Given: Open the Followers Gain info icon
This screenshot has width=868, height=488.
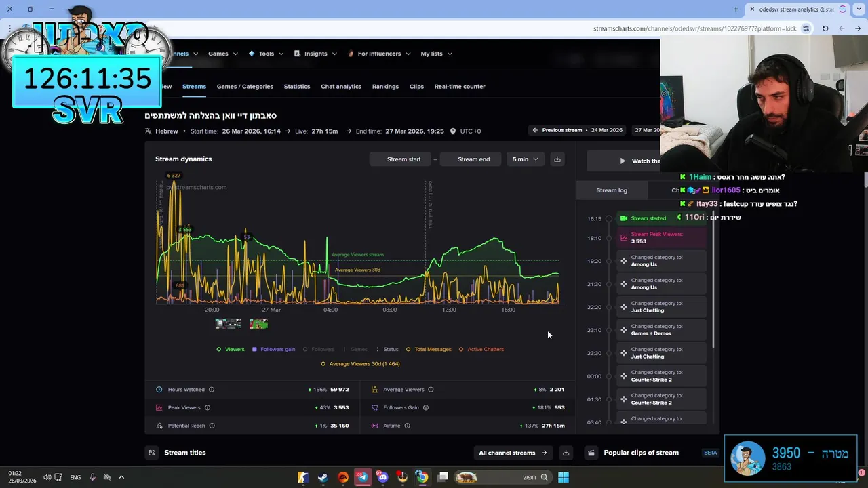Looking at the screenshot, I should coord(426,407).
